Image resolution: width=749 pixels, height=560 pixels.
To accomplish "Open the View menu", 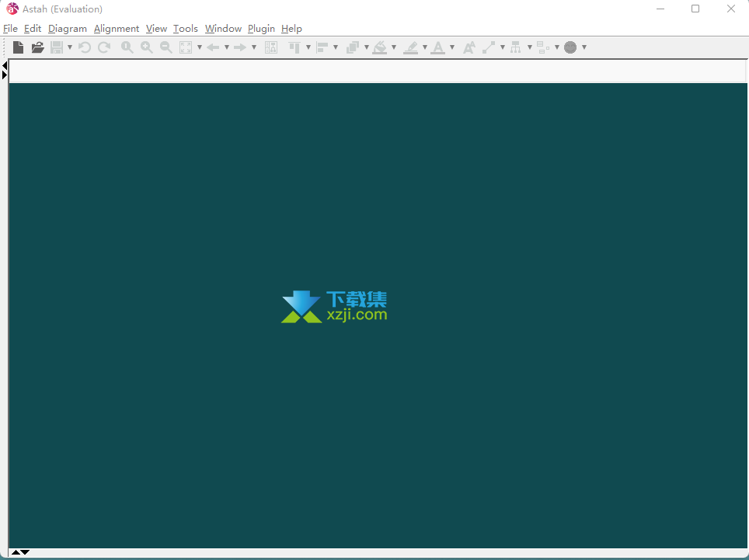I will tap(156, 29).
